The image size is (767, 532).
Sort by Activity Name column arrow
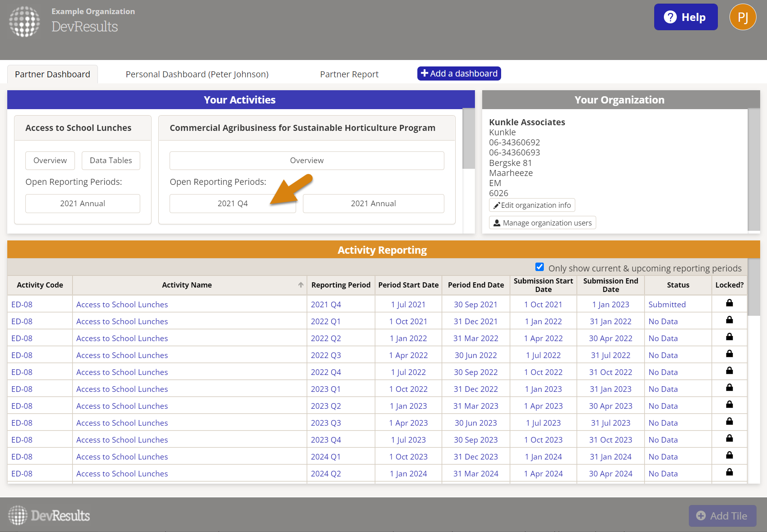(301, 285)
